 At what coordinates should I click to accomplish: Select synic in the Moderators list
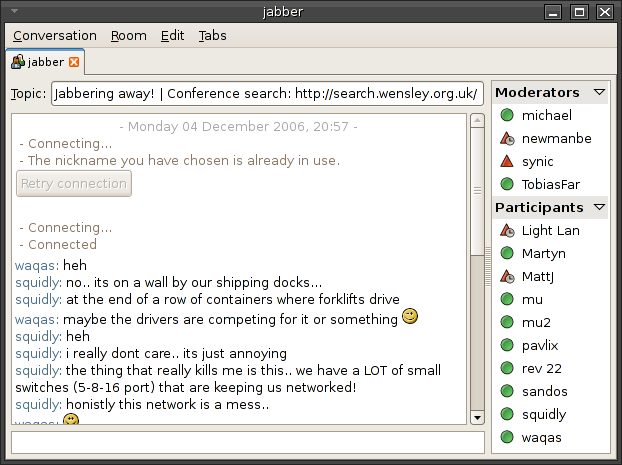[x=550, y=161]
